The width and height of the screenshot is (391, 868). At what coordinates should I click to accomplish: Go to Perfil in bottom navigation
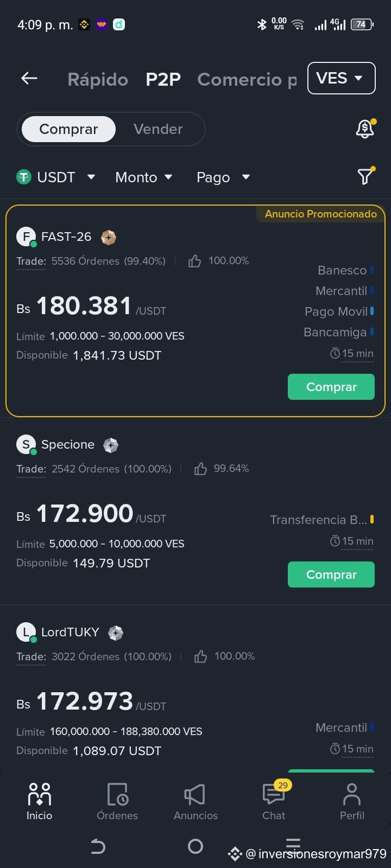pos(352,801)
